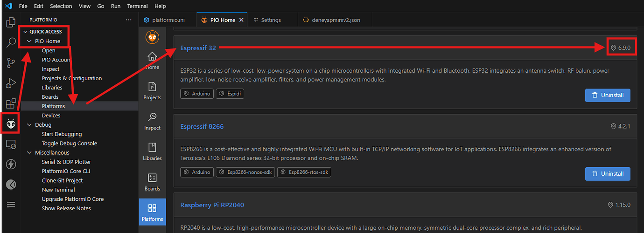Open the Help menu

coord(160,6)
